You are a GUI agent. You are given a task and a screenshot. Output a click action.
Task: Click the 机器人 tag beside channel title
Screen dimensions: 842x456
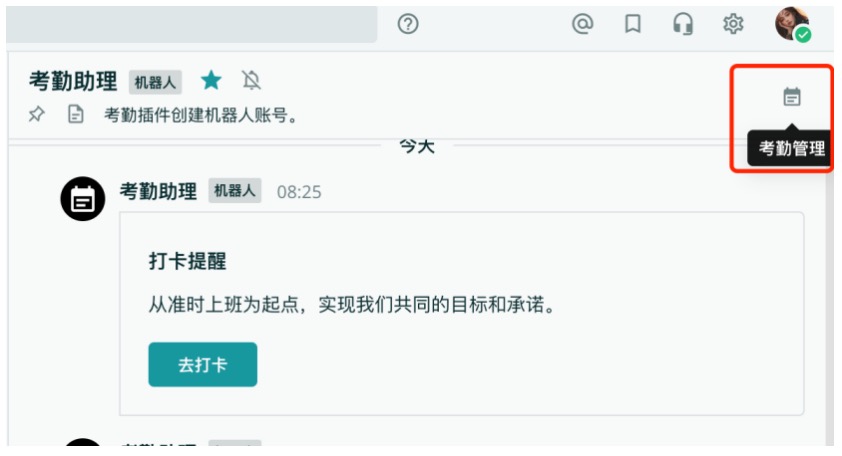click(x=155, y=82)
